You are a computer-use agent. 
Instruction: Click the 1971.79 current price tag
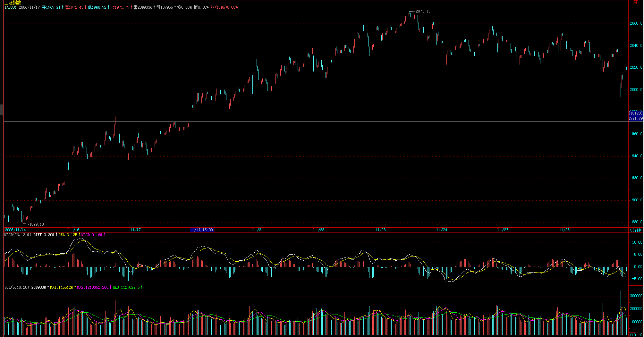tap(635, 118)
